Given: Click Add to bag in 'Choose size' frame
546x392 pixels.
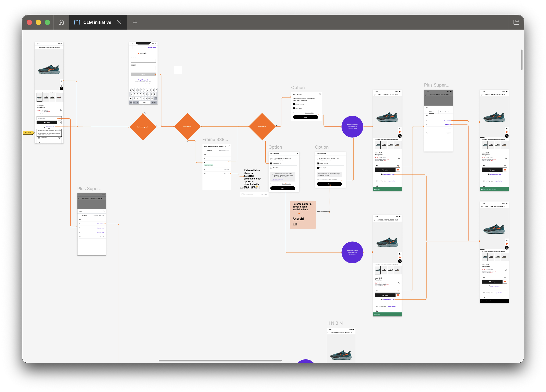Looking at the screenshot, I should (x=47, y=122).
